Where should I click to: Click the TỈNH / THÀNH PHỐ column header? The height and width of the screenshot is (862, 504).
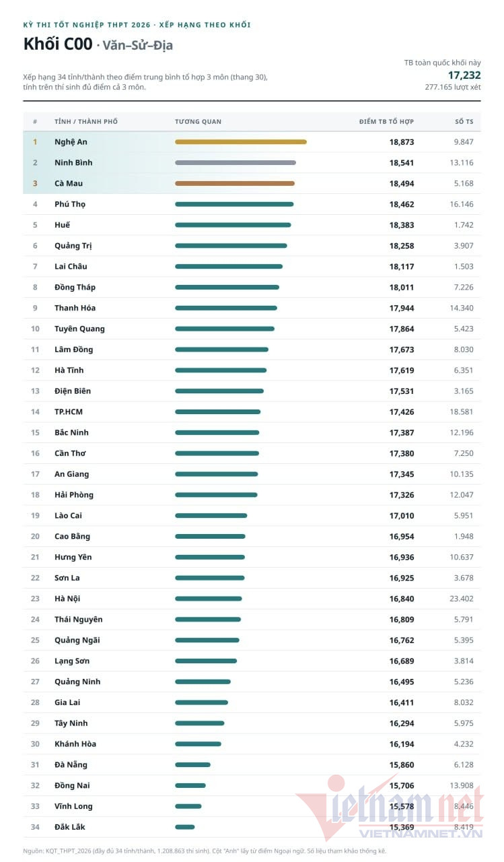pos(86,122)
